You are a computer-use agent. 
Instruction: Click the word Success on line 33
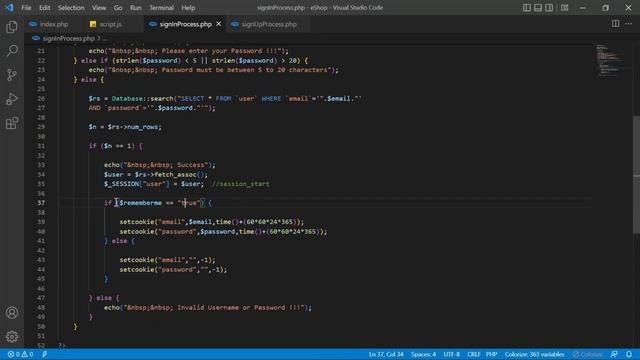click(x=191, y=165)
